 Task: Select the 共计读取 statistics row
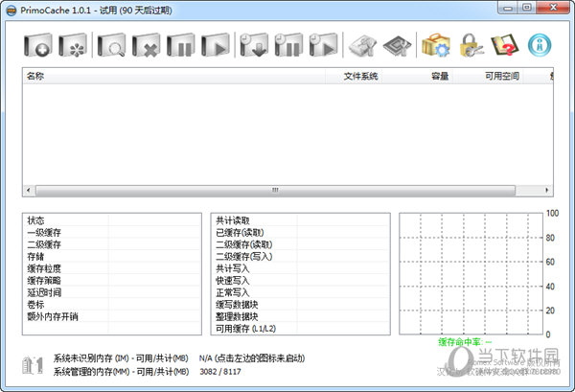pyautogui.click(x=300, y=220)
